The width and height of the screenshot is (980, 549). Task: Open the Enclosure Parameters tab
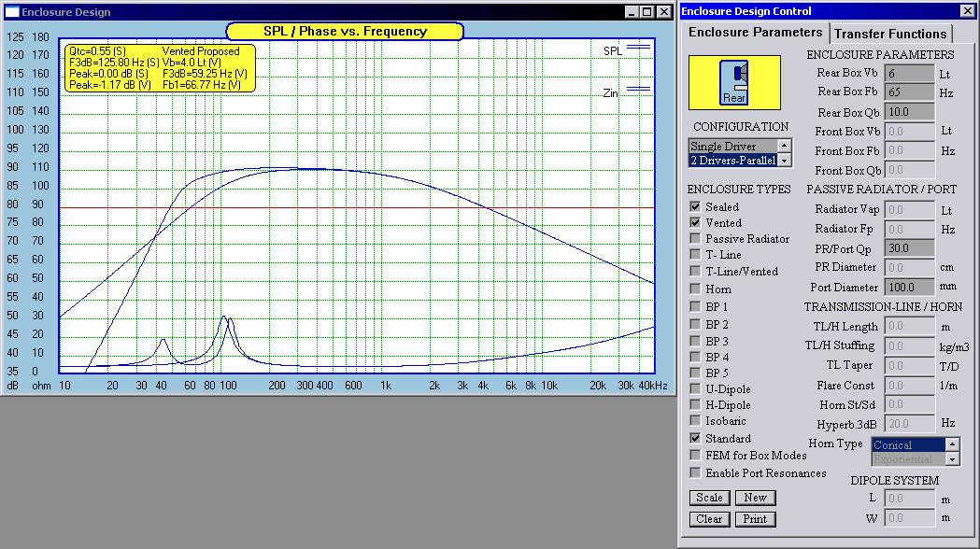point(755,33)
